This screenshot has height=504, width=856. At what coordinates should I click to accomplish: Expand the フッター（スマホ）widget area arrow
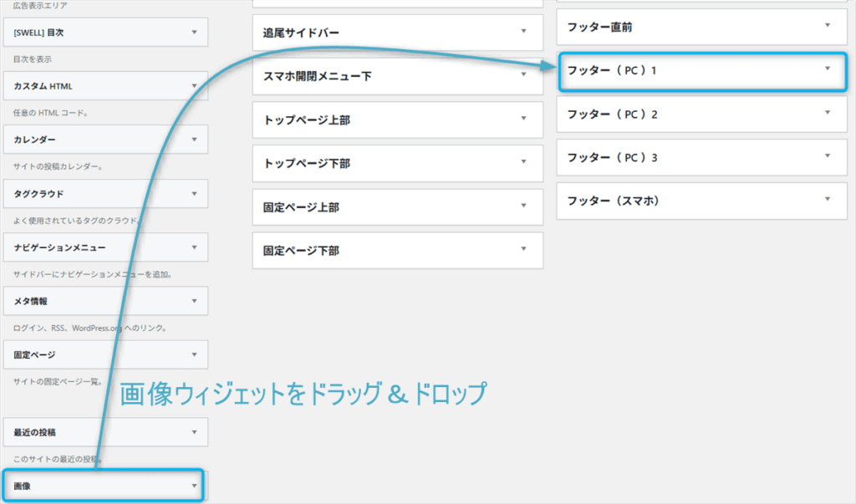[x=828, y=199]
